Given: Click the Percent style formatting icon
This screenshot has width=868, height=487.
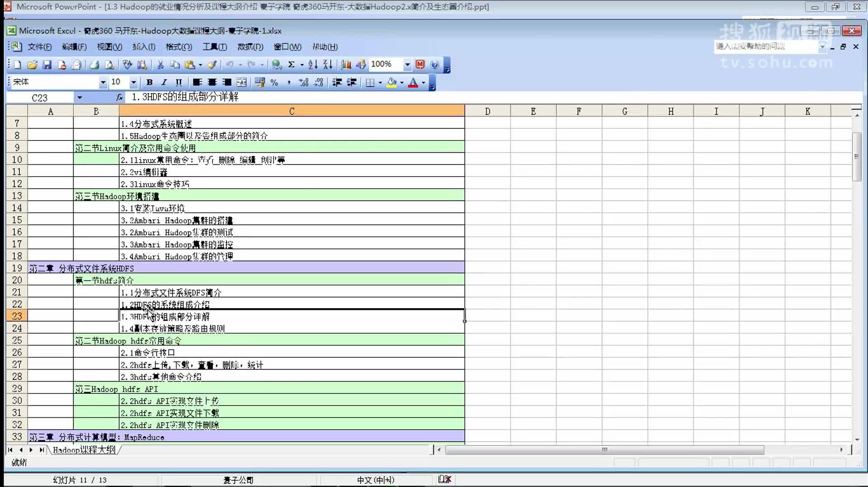Looking at the screenshot, I should tap(274, 82).
